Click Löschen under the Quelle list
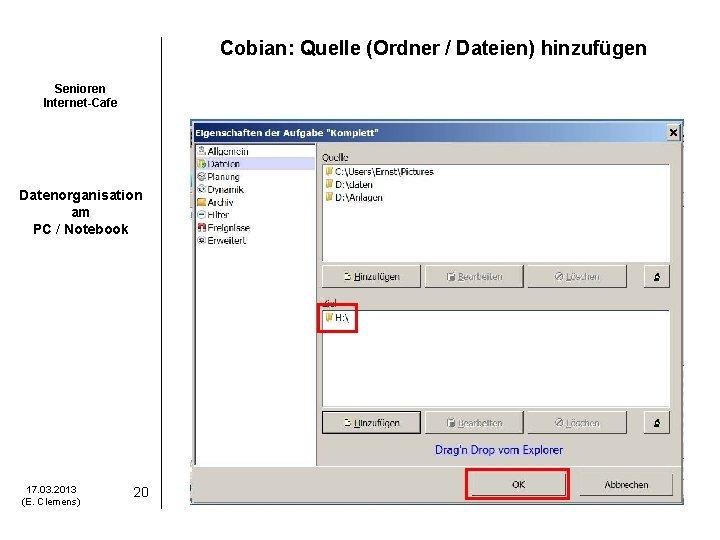This screenshot has width=720, height=540. click(577, 276)
